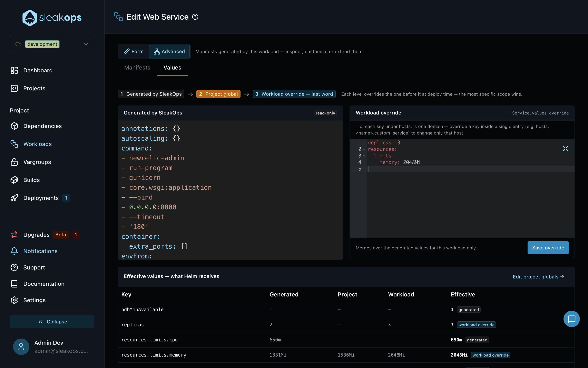Viewport: 588px width, 368px height.
Task: Follow the Edit project globals link
Action: pos(538,277)
